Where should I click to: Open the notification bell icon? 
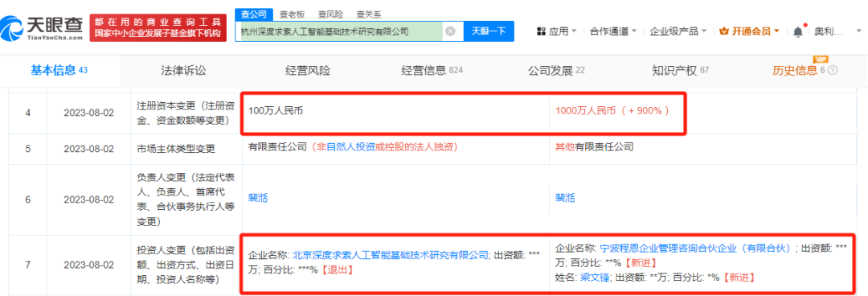pos(798,31)
